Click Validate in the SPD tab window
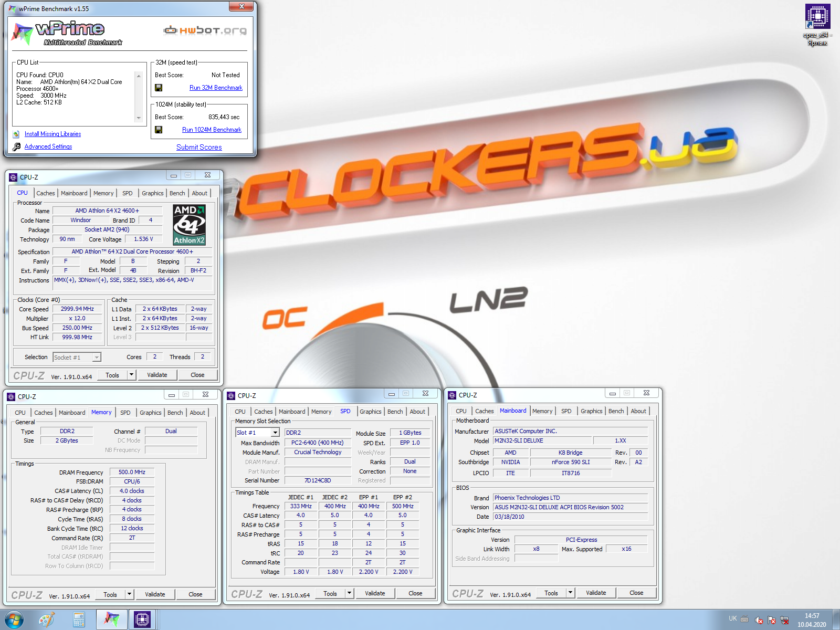The width and height of the screenshot is (840, 630). coord(375,593)
